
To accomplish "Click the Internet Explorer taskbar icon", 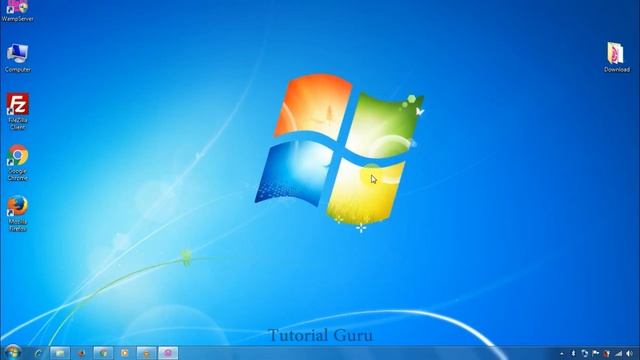I will [x=38, y=353].
